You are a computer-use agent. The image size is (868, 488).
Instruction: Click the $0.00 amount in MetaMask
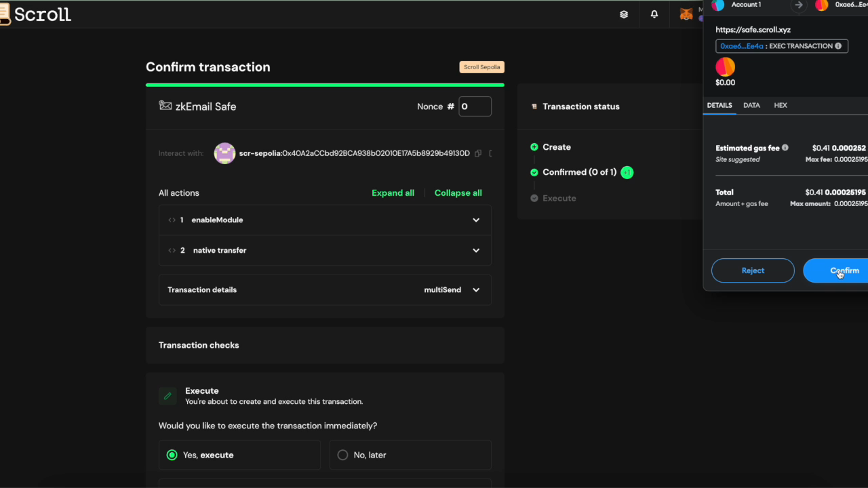click(725, 83)
